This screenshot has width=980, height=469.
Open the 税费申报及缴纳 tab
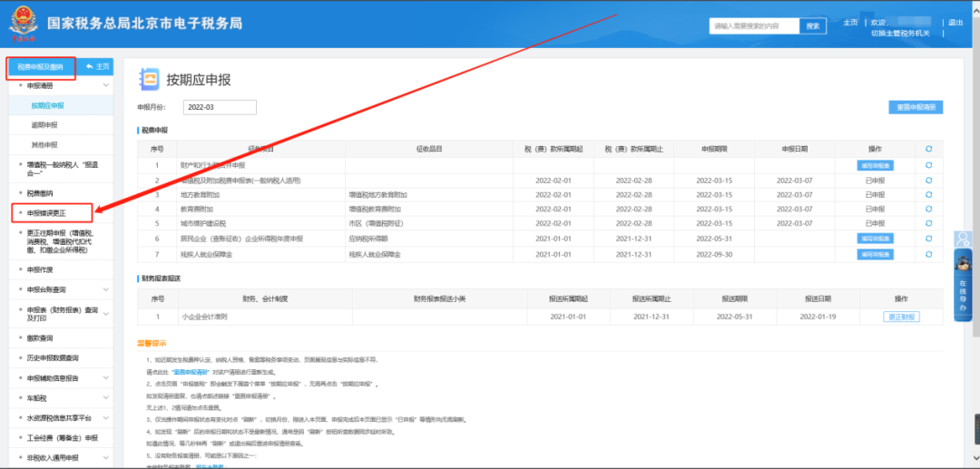click(x=40, y=66)
